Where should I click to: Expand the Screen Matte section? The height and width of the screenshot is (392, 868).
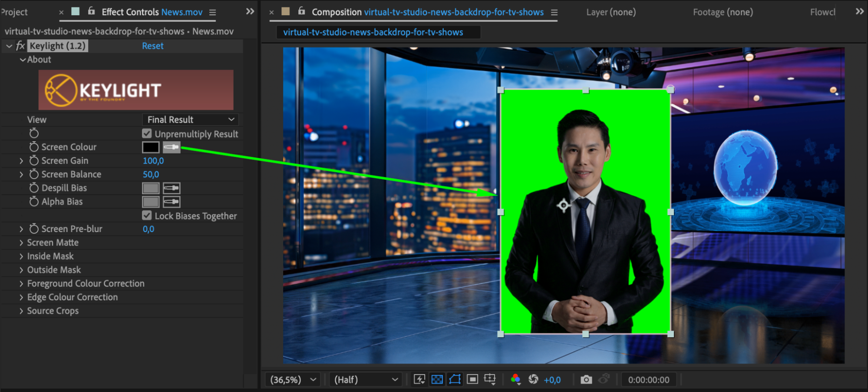21,243
